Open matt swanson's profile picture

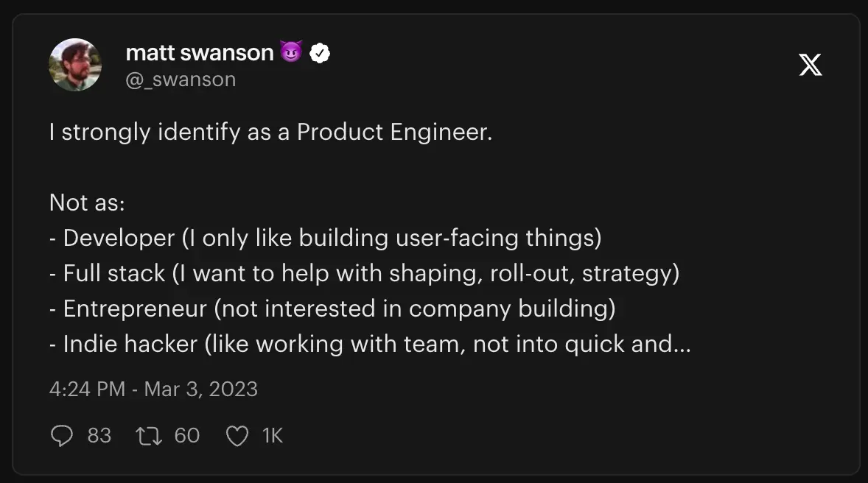pyautogui.click(x=75, y=65)
